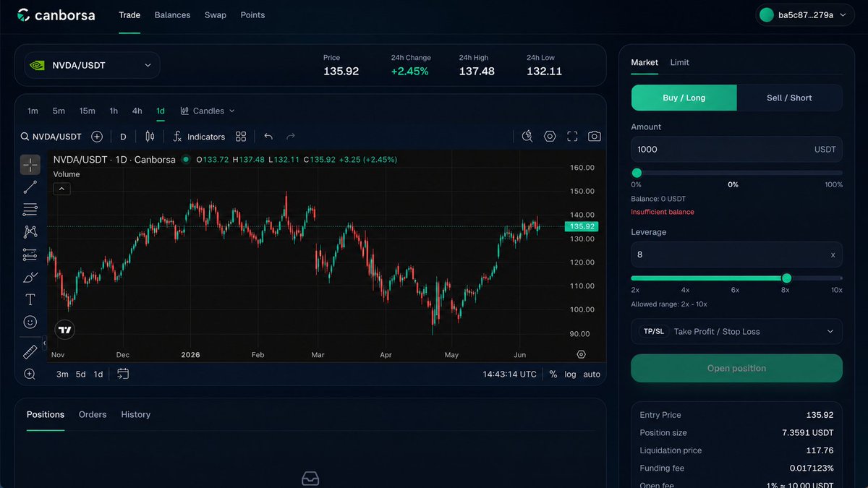This screenshot has height=488, width=868.
Task: Select the Market order tab
Action: [x=644, y=62]
